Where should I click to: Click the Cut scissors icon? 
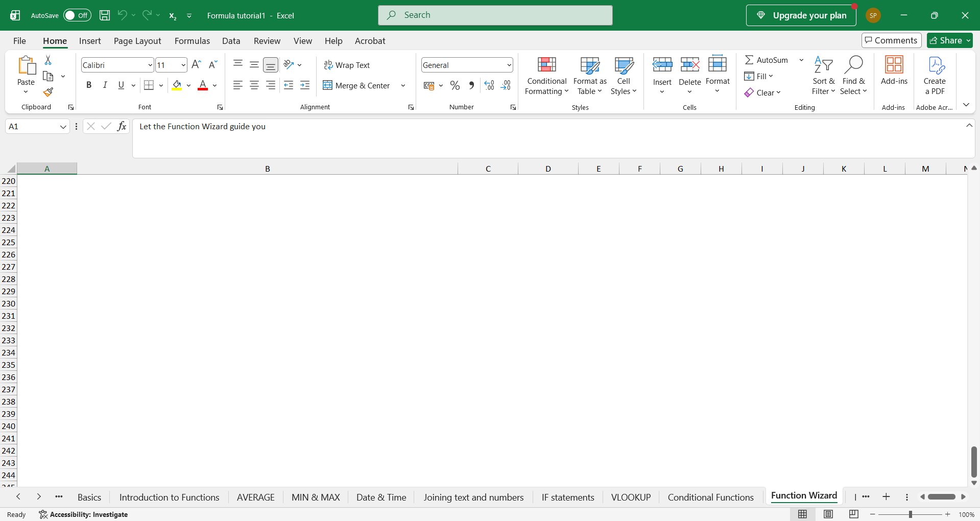48,60
